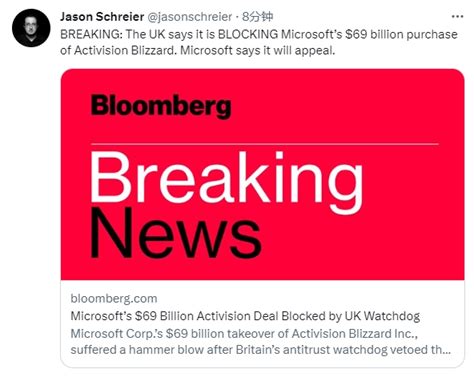Click the Bloomberg logo in the card image

click(161, 106)
